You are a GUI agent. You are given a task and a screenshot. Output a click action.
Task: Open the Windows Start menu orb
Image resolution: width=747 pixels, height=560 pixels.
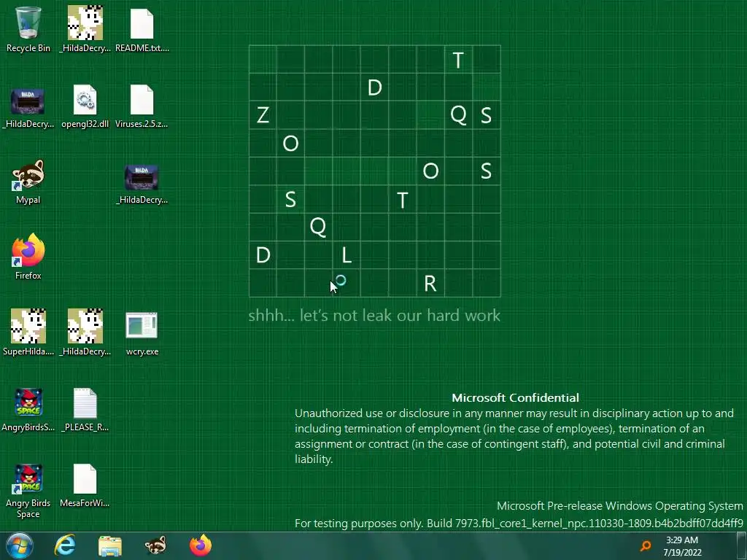click(20, 545)
